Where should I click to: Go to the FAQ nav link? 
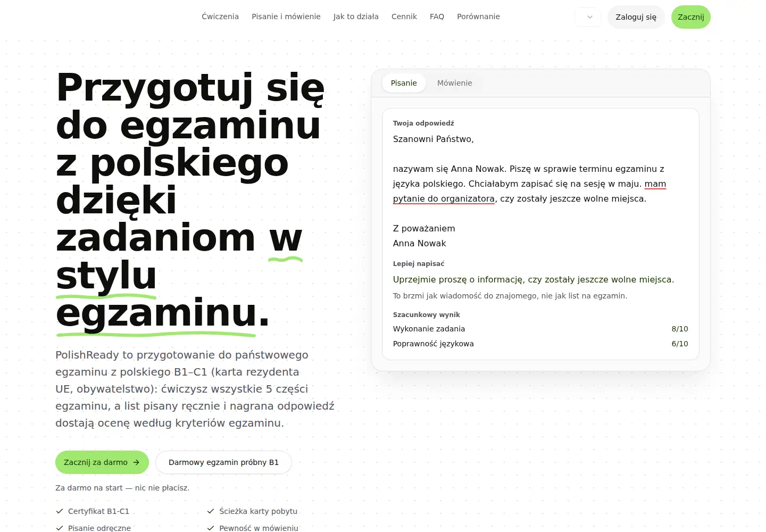point(437,16)
